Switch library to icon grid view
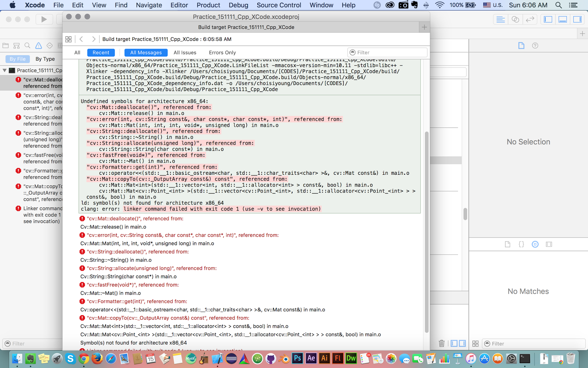The width and height of the screenshot is (588, 368). [x=475, y=343]
